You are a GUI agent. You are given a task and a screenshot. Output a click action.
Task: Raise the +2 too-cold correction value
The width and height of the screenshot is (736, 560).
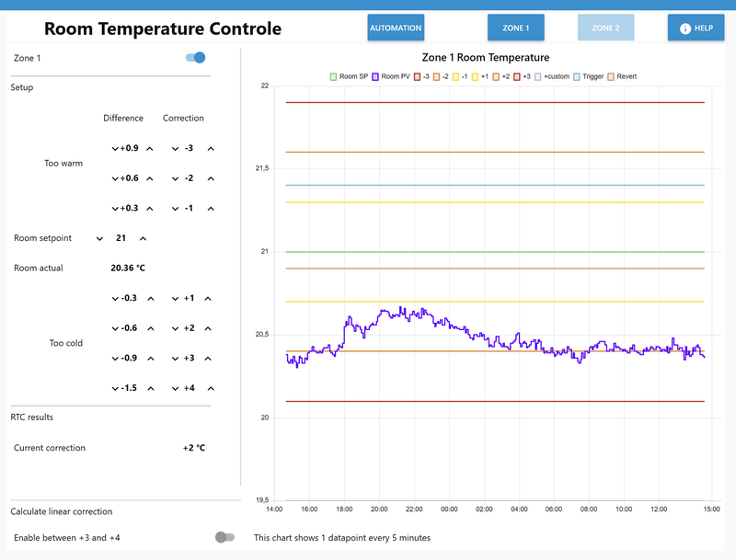[208, 328]
